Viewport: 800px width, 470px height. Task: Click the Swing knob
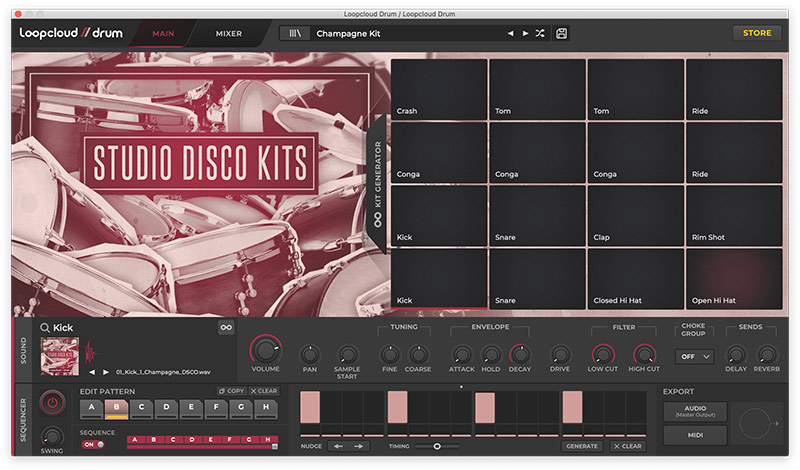[x=52, y=436]
